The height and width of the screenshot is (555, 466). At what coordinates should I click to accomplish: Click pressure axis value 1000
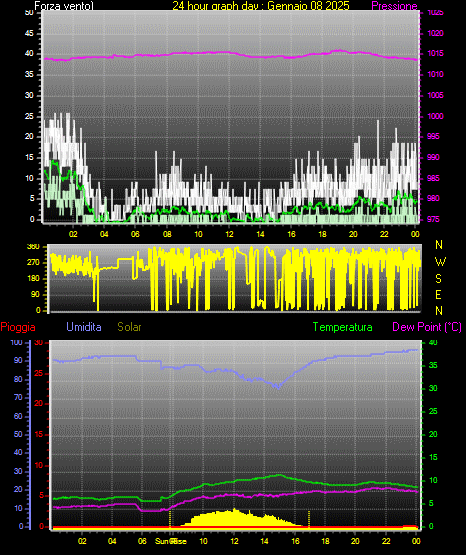[435, 116]
